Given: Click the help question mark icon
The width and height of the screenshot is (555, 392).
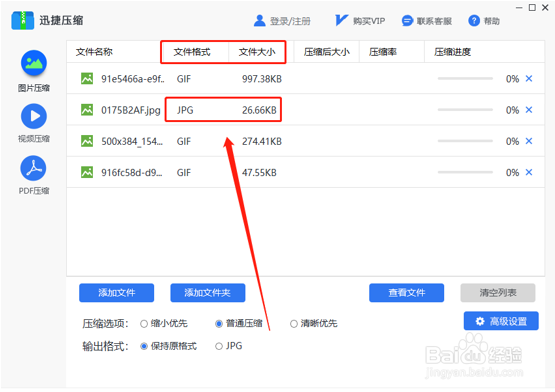Looking at the screenshot, I should (474, 21).
